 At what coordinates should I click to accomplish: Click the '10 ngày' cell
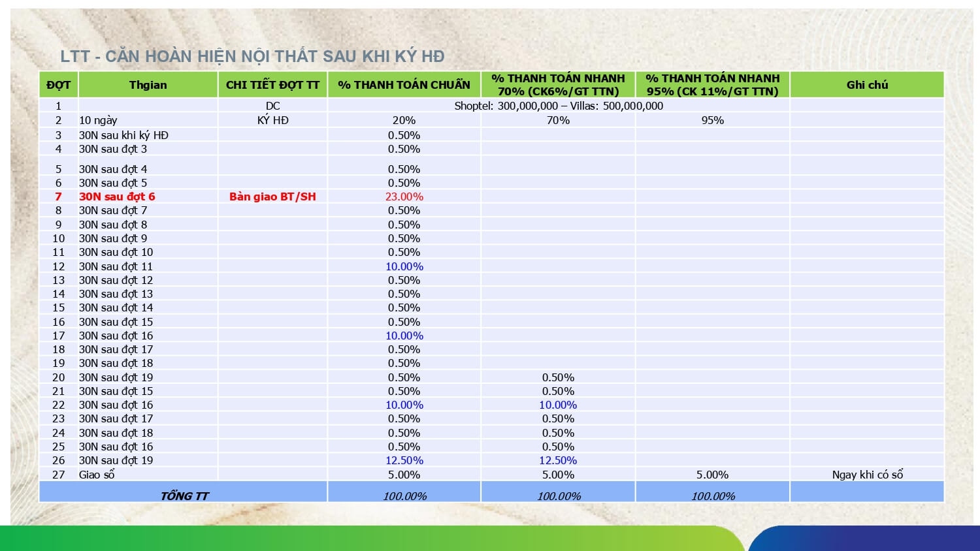point(148,120)
